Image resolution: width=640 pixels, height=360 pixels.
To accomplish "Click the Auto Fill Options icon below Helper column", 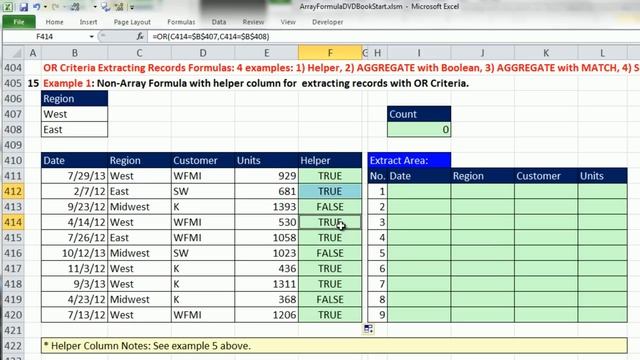I will pyautogui.click(x=368, y=329).
